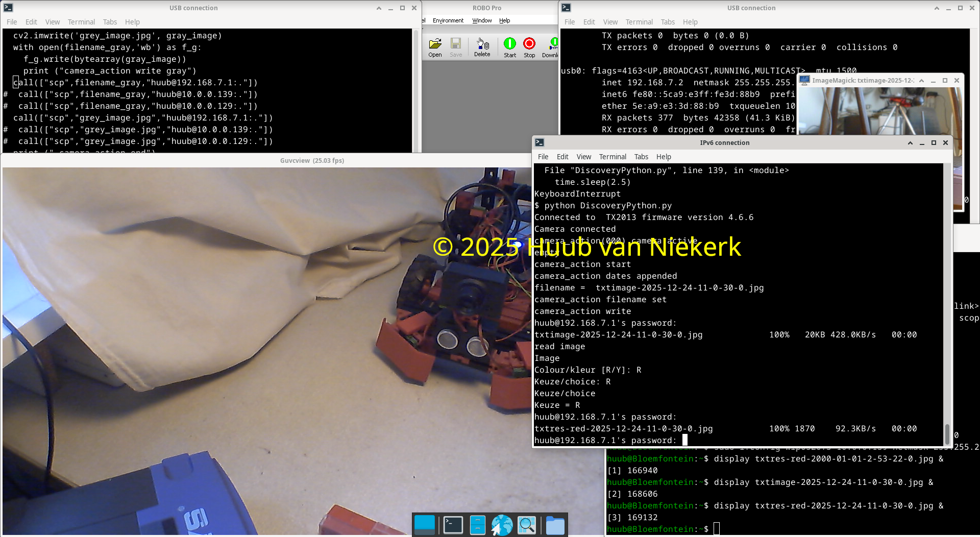The image size is (980, 537).
Task: Launch the web browser globe dock icon
Action: click(502, 525)
